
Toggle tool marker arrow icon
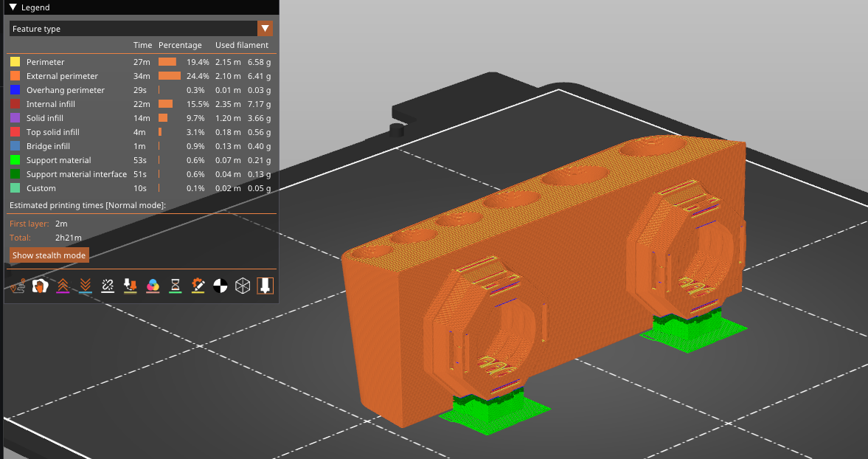pos(265,286)
